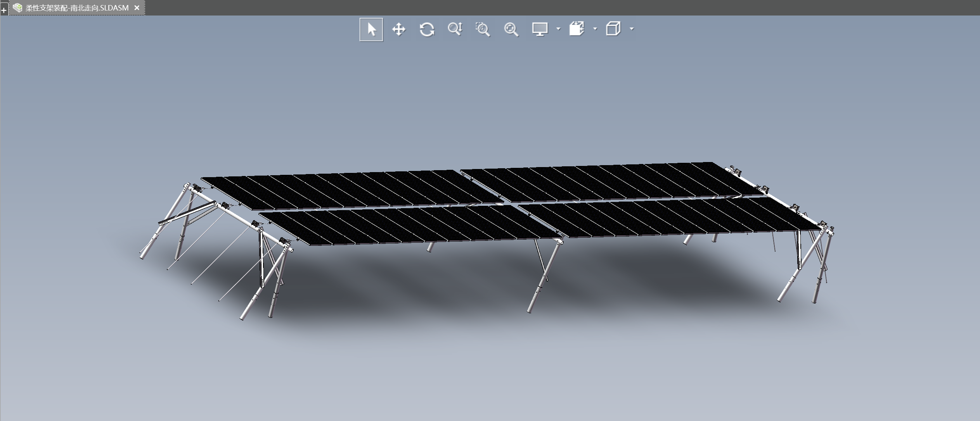Open the display settings monitor icon

click(x=540, y=29)
